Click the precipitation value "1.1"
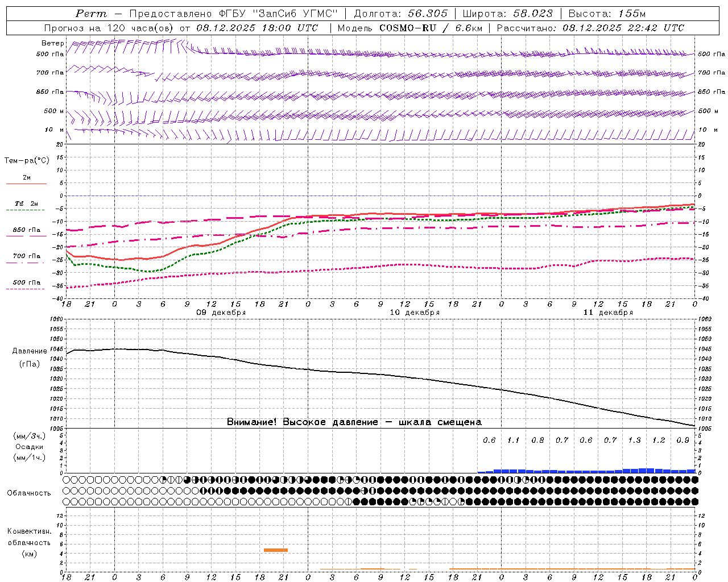This screenshot has width=728, height=582. pos(514,440)
